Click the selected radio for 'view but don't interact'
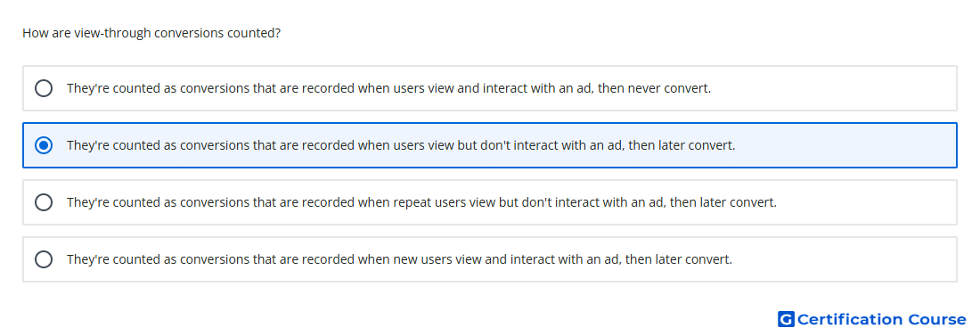The image size is (980, 336). (x=44, y=145)
